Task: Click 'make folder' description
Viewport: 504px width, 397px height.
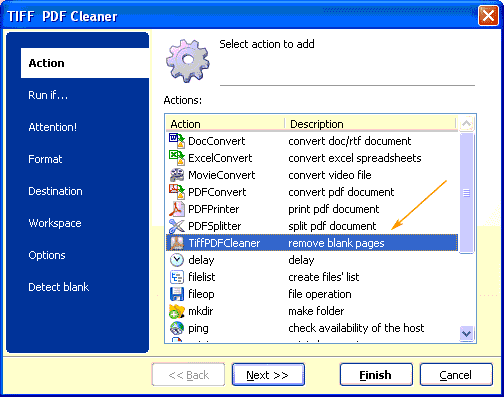Action: (x=316, y=311)
